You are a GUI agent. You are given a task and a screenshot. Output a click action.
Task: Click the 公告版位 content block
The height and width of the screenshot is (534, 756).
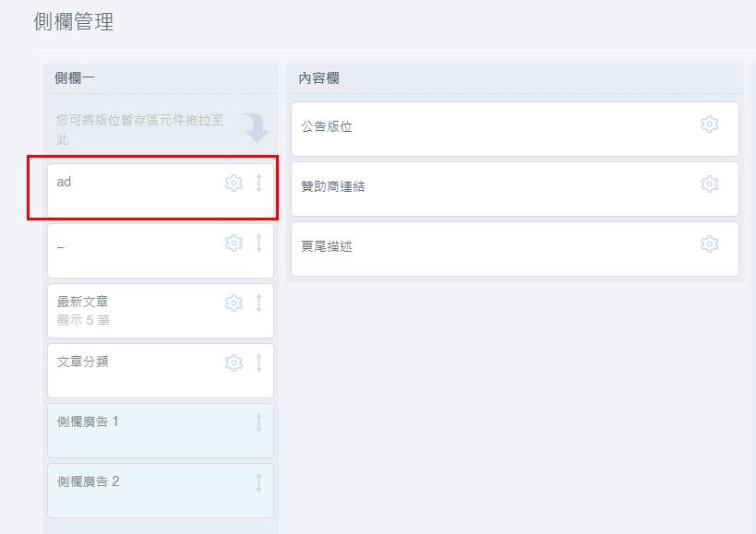click(x=515, y=129)
